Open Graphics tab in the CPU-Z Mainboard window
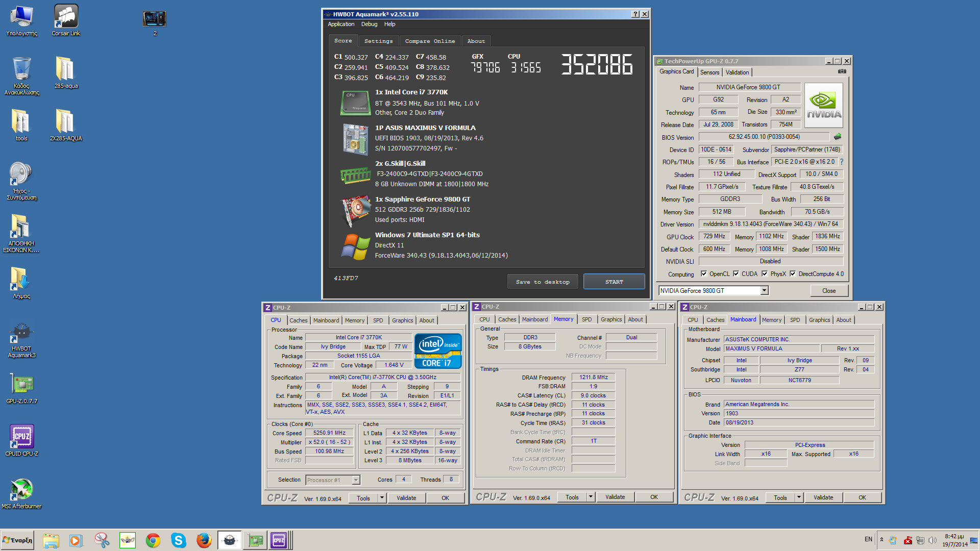The width and height of the screenshot is (980, 551). point(819,320)
